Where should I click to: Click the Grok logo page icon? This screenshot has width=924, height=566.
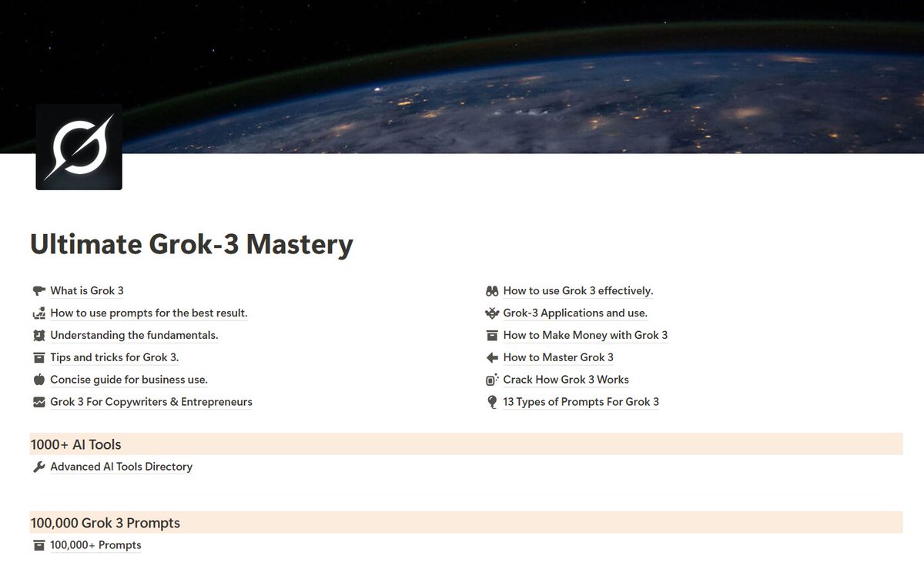[79, 147]
